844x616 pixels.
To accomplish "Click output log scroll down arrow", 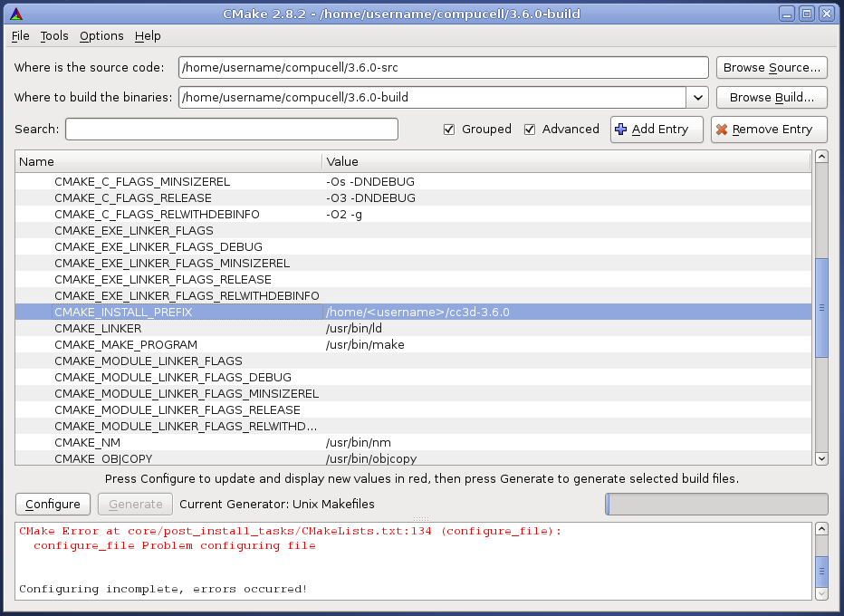I will 821,593.
